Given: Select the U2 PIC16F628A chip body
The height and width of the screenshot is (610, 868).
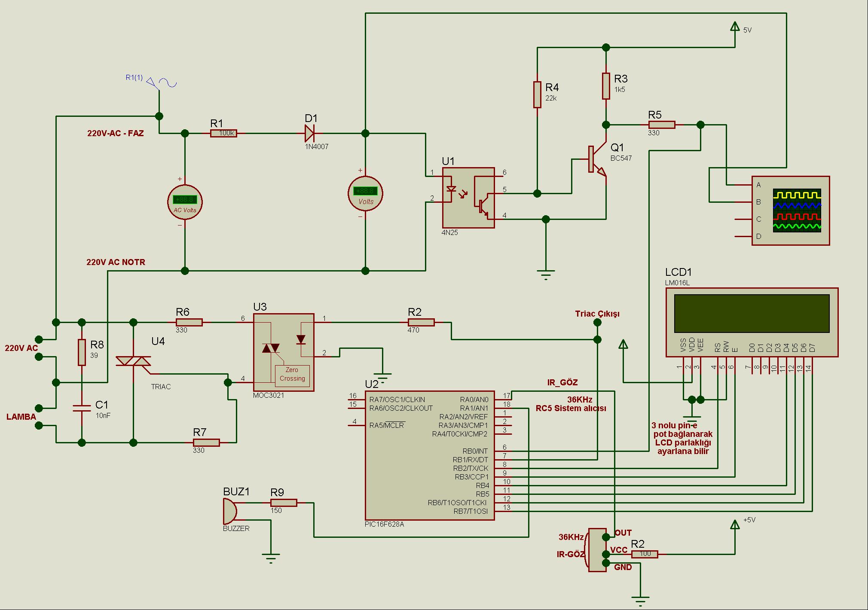Looking at the screenshot, I should click(430, 455).
